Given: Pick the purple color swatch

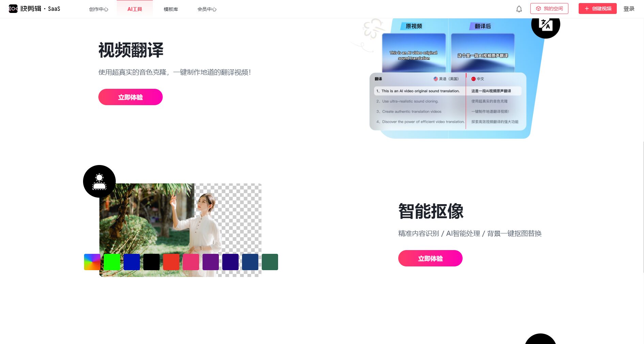Looking at the screenshot, I should (x=211, y=262).
